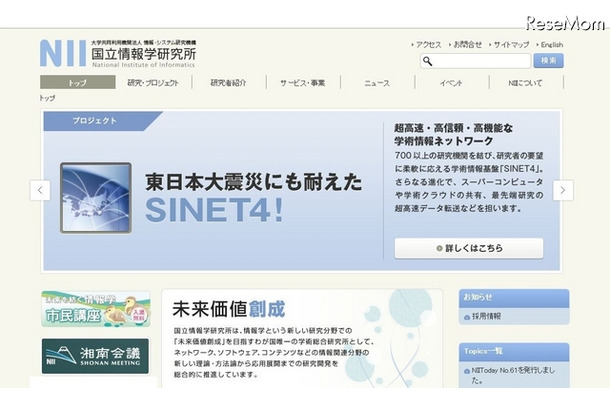This screenshot has width=610, height=400.
Task: Click the 未来価値創成 heading
Action: point(229,309)
